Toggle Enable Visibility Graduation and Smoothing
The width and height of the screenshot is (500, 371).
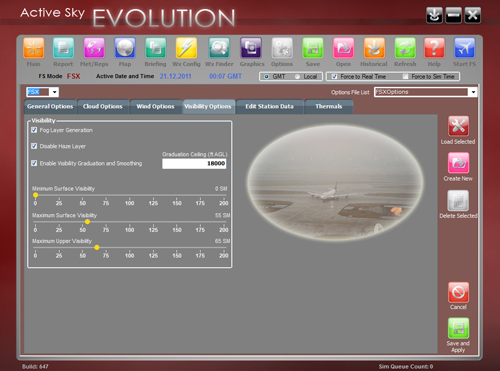34,163
